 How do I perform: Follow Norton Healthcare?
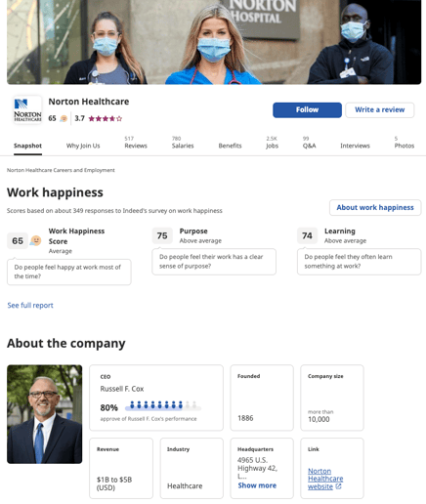pos(307,110)
